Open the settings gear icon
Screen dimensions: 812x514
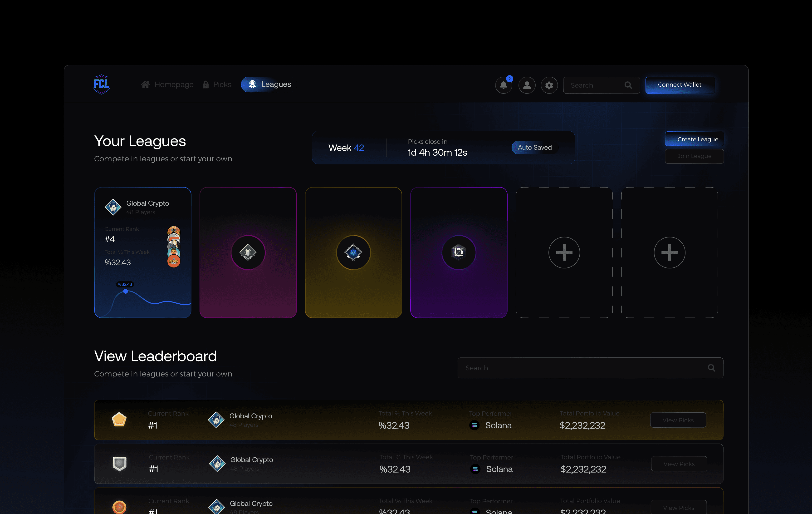(x=549, y=85)
